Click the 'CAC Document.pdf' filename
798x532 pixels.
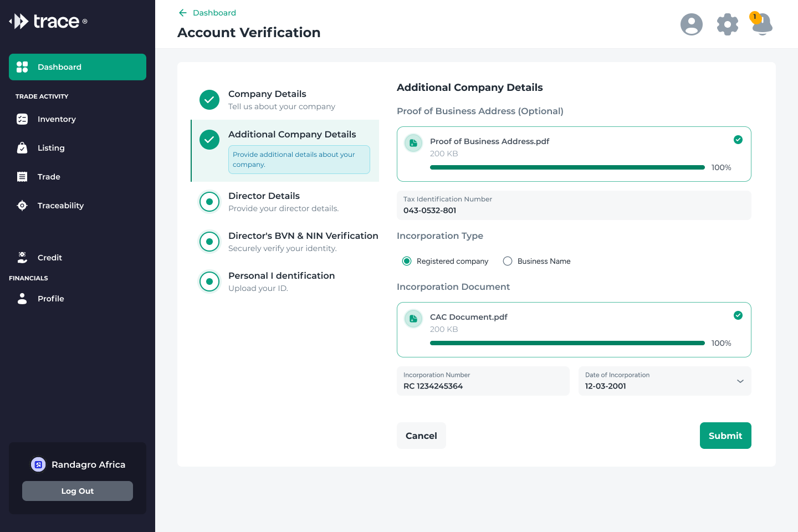tap(469, 317)
